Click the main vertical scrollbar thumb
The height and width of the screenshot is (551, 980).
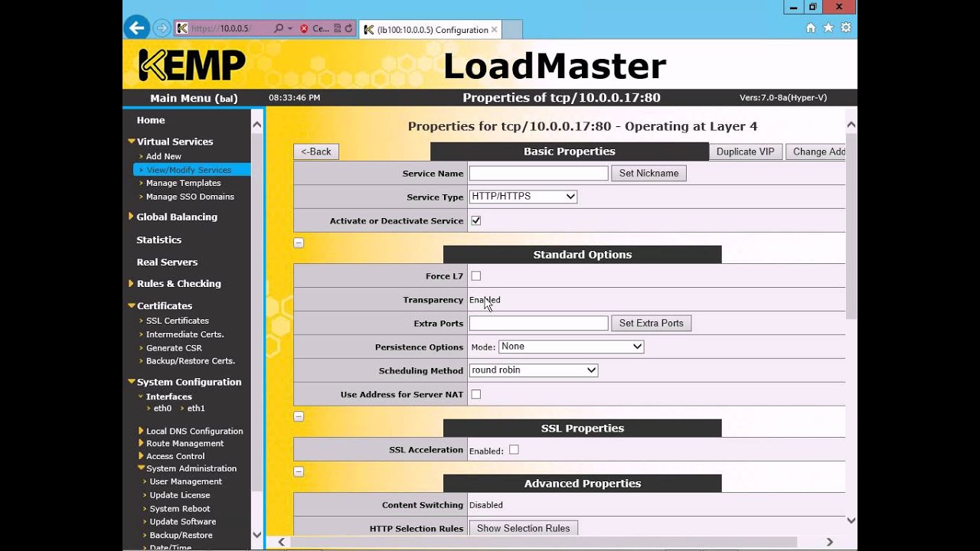coord(851,225)
